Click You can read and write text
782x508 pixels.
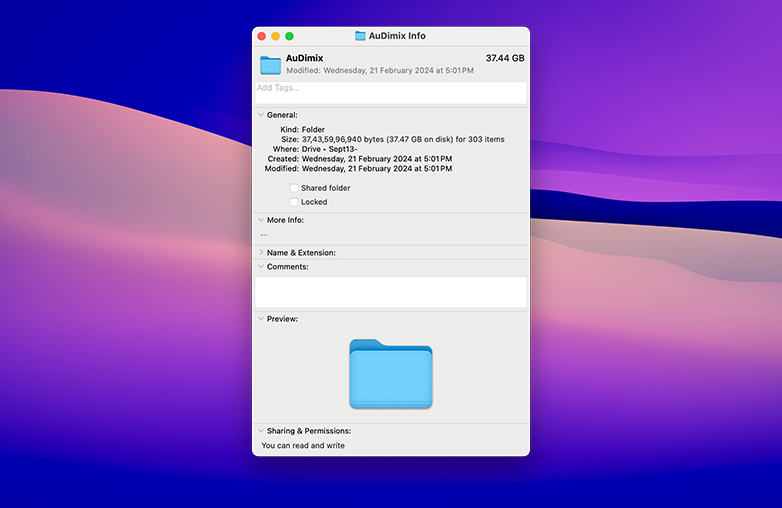click(303, 446)
